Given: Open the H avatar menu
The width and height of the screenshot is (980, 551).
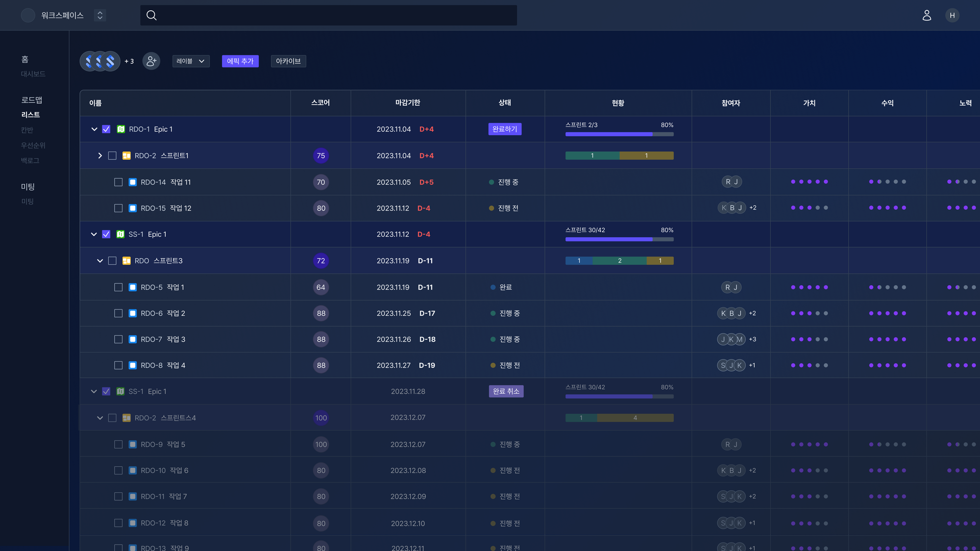Looking at the screenshot, I should (952, 15).
